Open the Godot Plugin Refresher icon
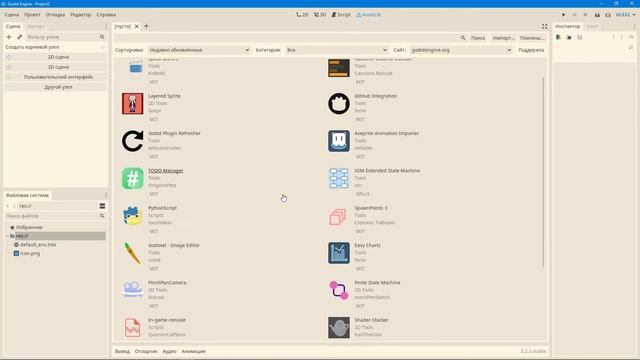The height and width of the screenshot is (360, 640). tap(133, 141)
